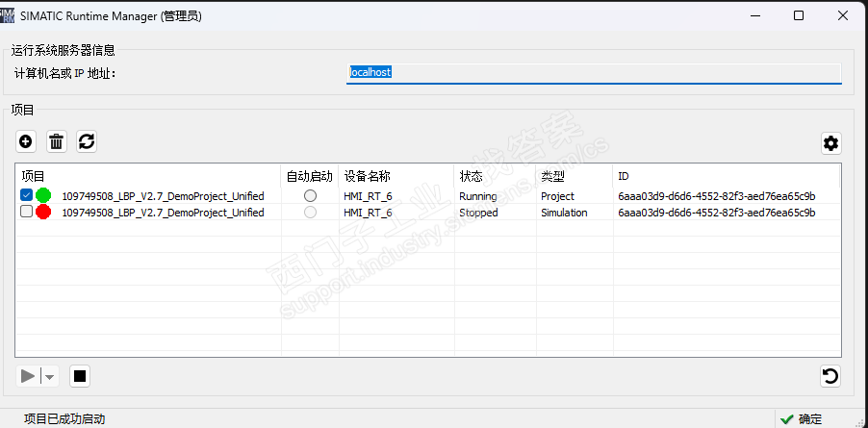Click the delete project trash icon
Screen dimensions: 868x428
click(56, 142)
